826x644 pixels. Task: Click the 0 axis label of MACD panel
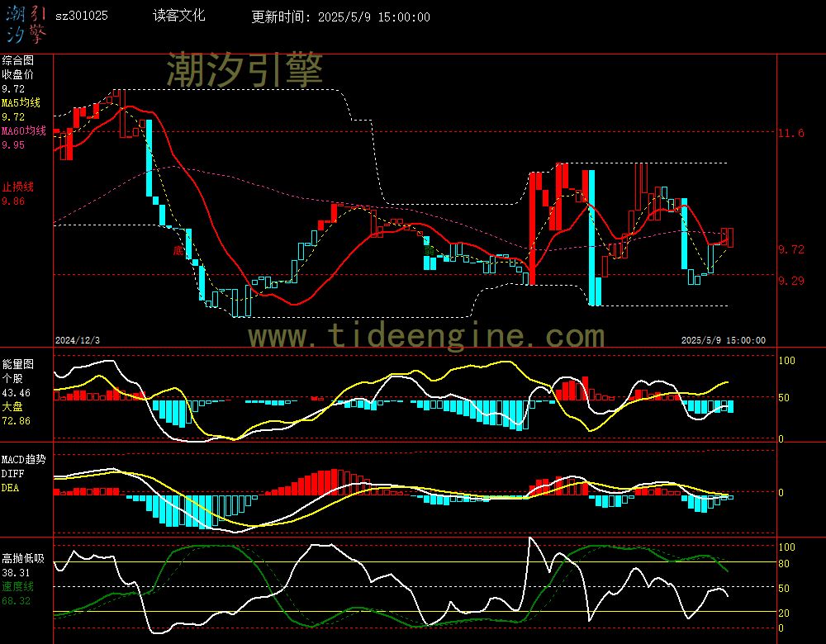[x=781, y=493]
